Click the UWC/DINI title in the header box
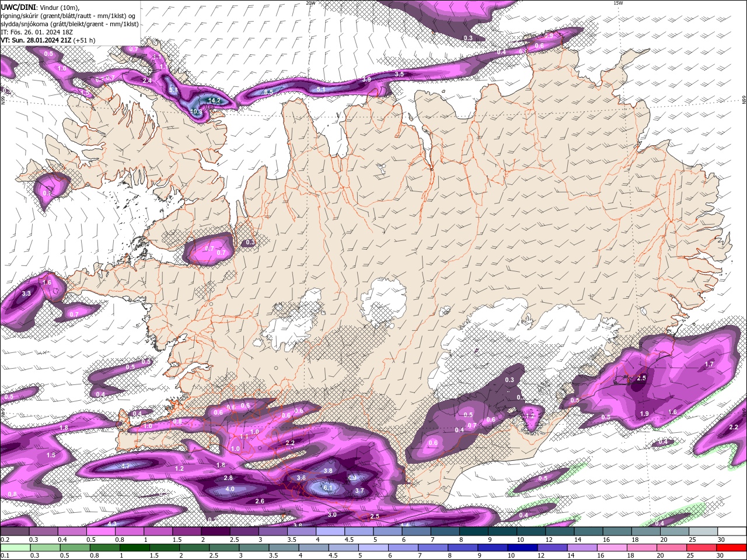This screenshot has height=560, width=747. (18, 6)
